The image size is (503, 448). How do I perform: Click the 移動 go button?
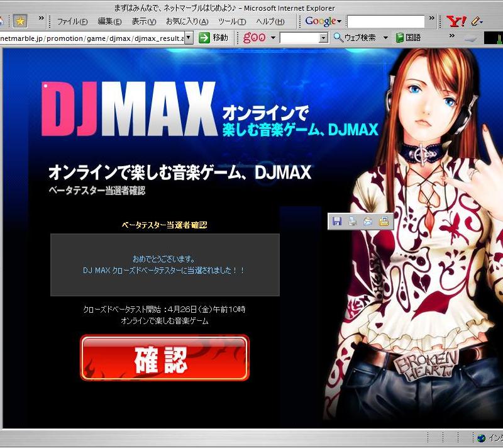click(213, 38)
